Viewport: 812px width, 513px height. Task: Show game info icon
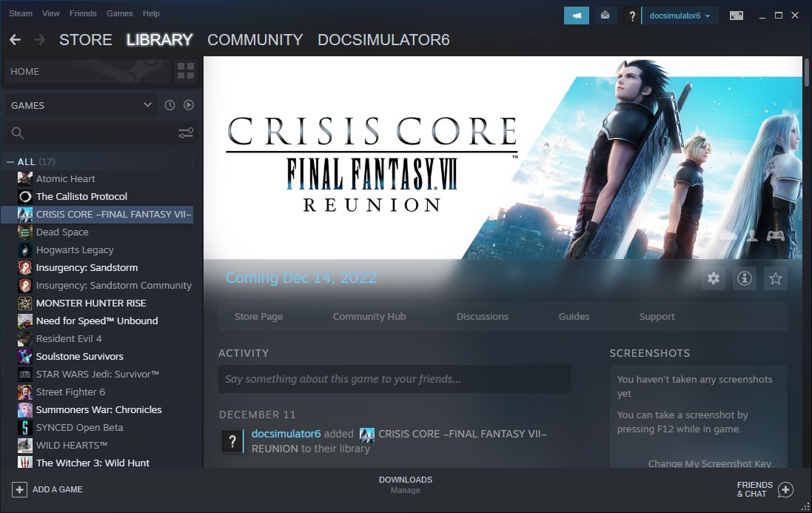(745, 278)
